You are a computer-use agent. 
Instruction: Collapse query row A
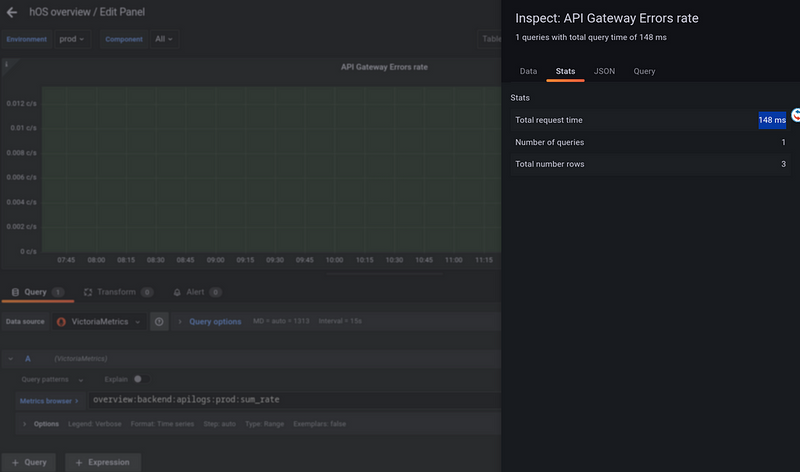[x=10, y=358]
